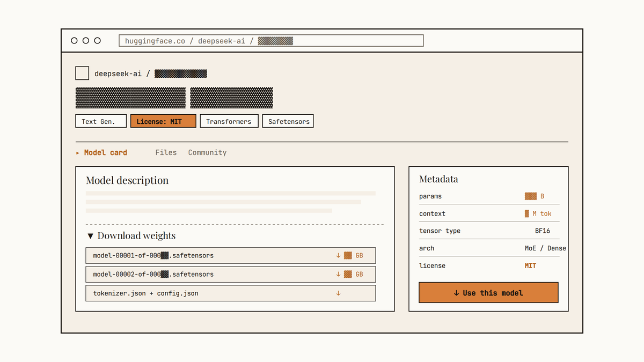
Task: Click the deepseek-ai organization avatar square
Action: tap(82, 73)
